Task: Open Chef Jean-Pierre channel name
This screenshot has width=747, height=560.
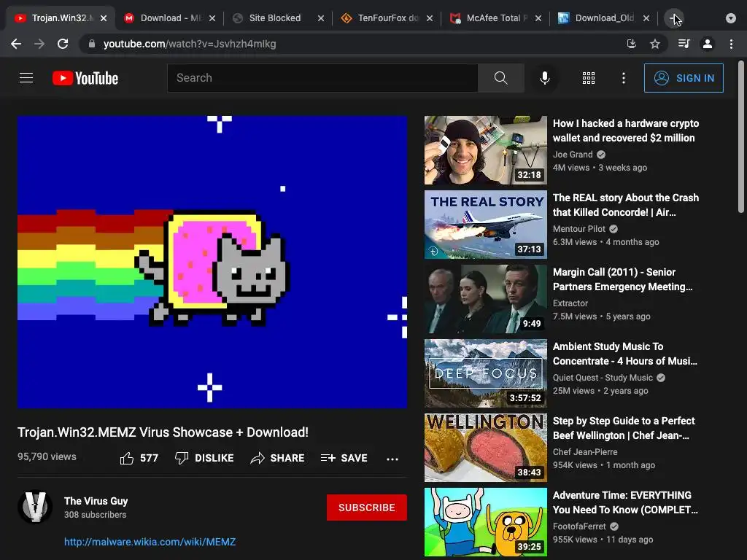Action: (585, 451)
